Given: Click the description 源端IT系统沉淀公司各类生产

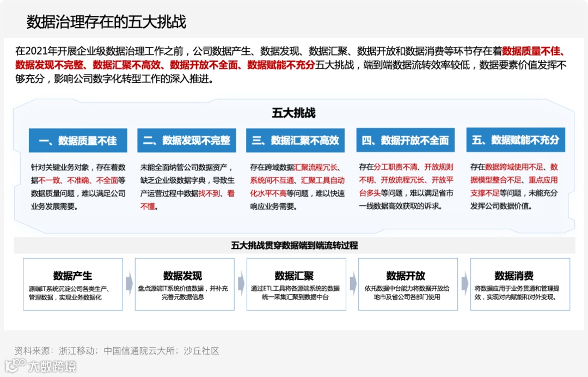Looking at the screenshot, I should [69, 293].
